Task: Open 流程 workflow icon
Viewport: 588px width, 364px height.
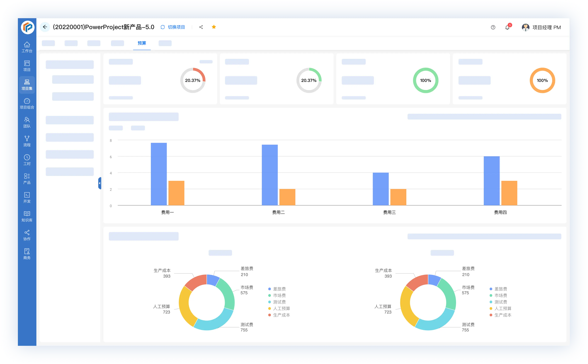Action: click(x=27, y=141)
